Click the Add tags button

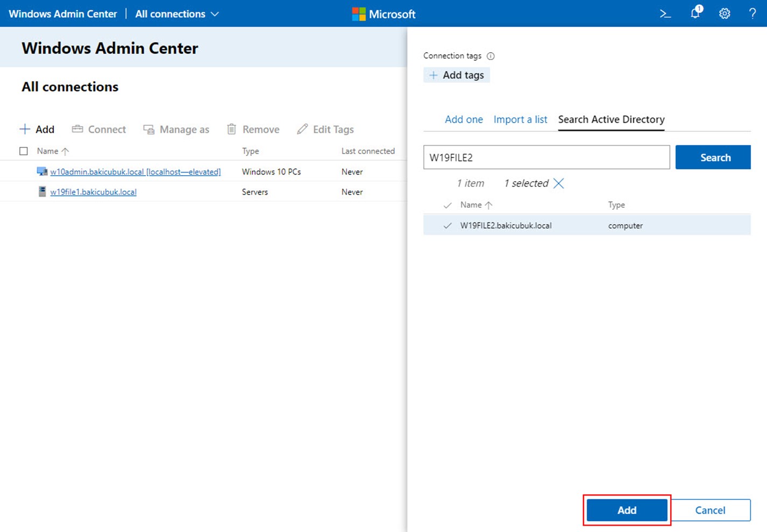(x=457, y=75)
